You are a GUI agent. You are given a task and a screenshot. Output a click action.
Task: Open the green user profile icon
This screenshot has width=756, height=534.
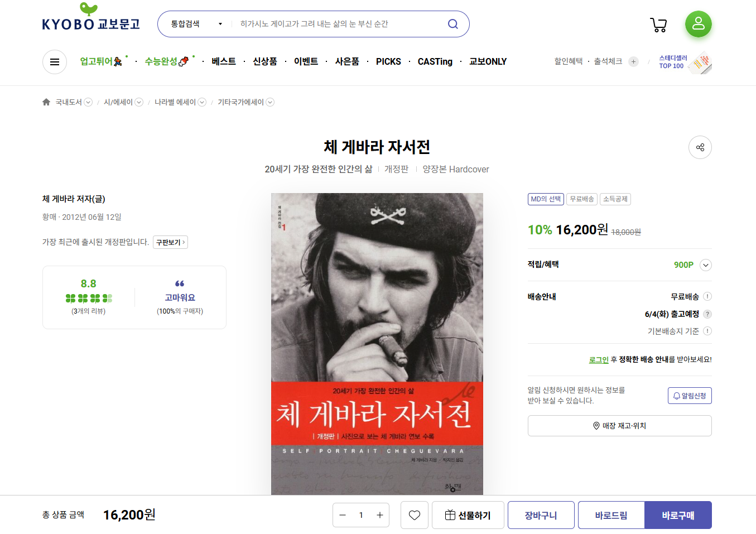[699, 24]
